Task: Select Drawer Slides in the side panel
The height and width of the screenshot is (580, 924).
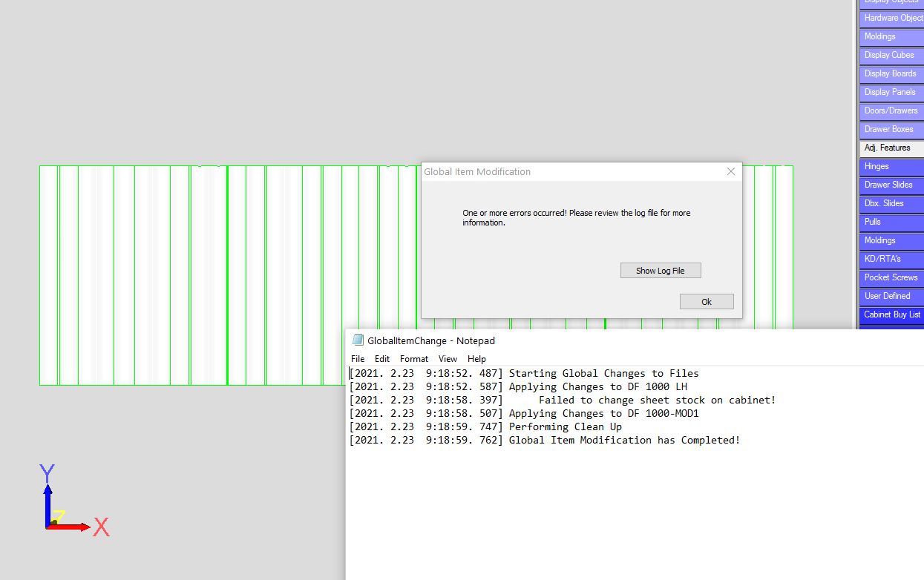Action: 892,185
